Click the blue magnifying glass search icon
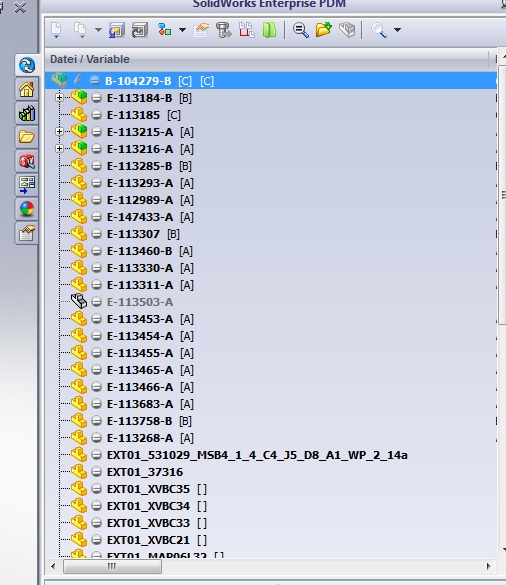Image resolution: width=506 pixels, height=585 pixels. pyautogui.click(x=379, y=30)
